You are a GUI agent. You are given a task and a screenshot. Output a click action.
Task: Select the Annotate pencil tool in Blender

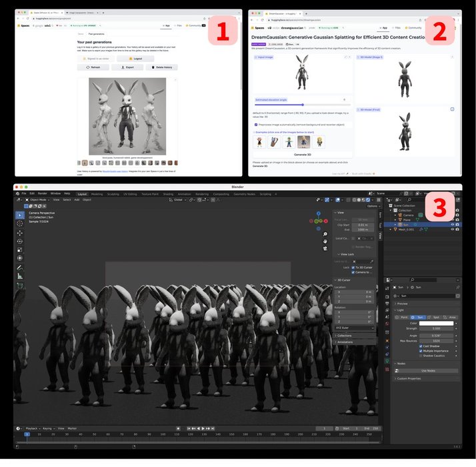[20, 268]
